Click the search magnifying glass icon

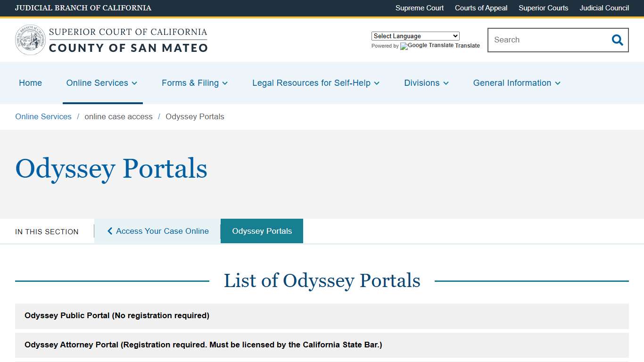pyautogui.click(x=617, y=40)
